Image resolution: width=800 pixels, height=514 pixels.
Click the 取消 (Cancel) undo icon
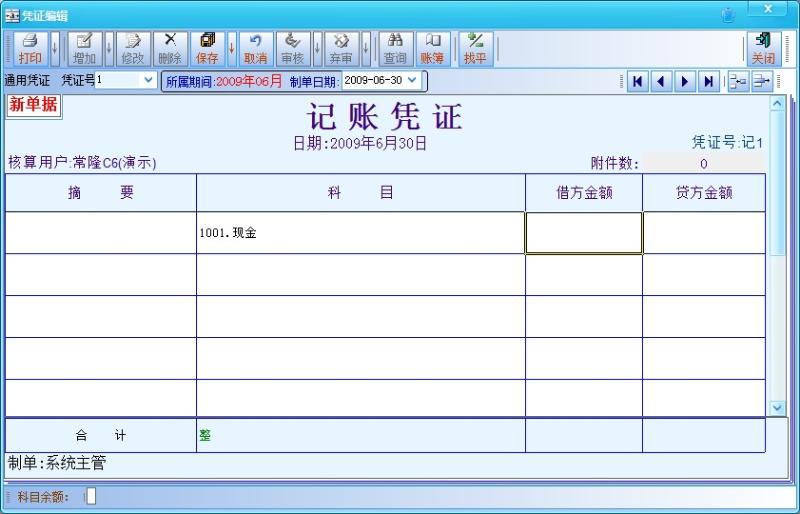pyautogui.click(x=255, y=47)
